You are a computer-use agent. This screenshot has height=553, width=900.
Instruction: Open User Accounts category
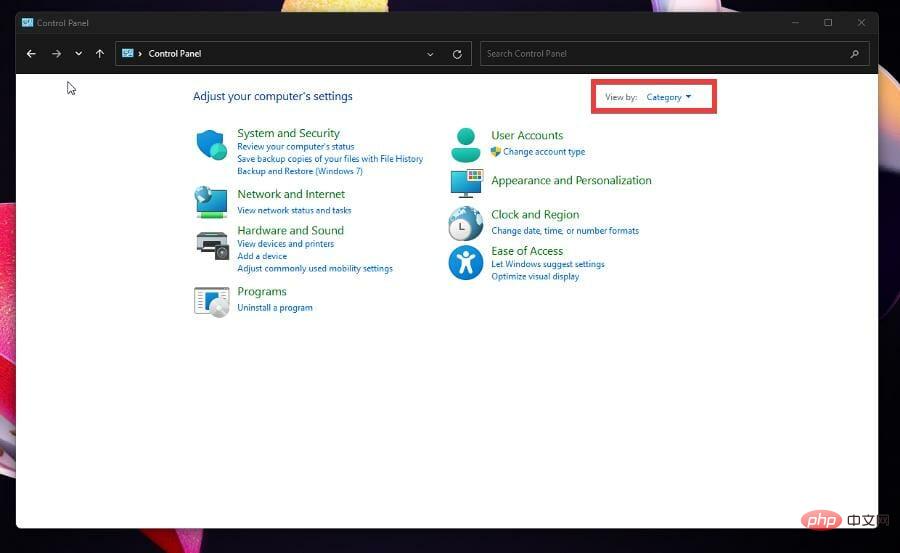527,136
